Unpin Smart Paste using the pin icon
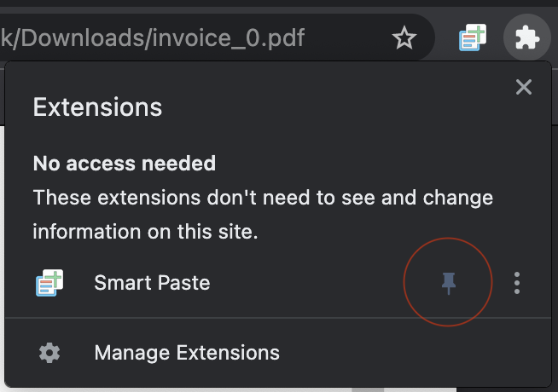558x392 pixels. (449, 283)
